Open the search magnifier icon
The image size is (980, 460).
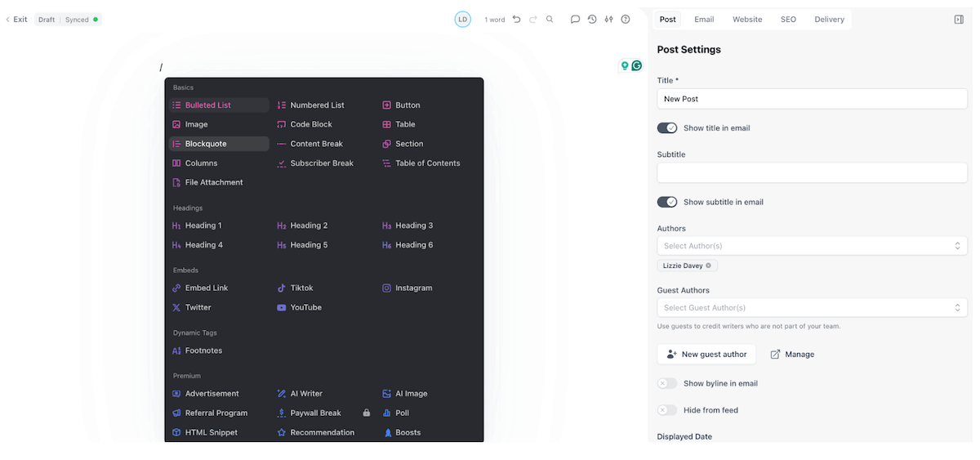point(550,20)
